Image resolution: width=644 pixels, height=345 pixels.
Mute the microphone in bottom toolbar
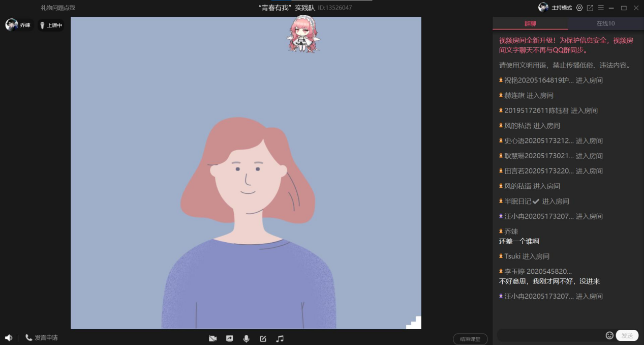point(246,338)
